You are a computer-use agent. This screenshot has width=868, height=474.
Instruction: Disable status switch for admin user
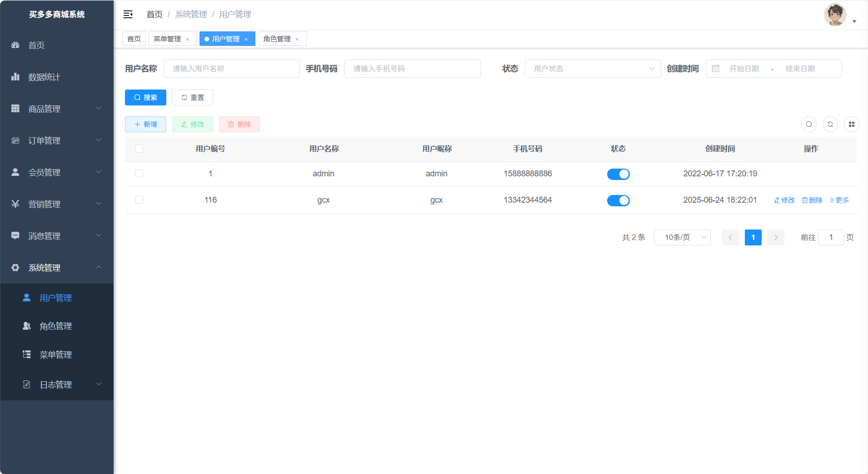pos(618,174)
